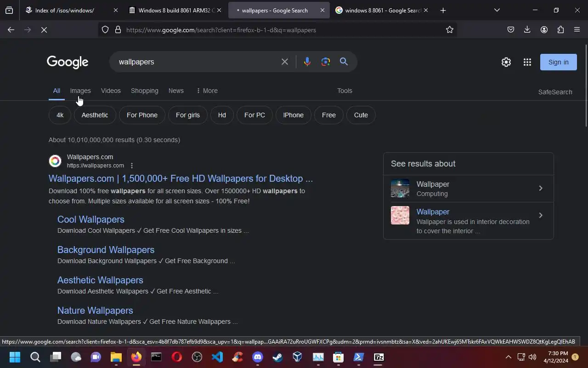Apply the Free filter chip
Viewport: 588px width, 368px height.
[328, 115]
